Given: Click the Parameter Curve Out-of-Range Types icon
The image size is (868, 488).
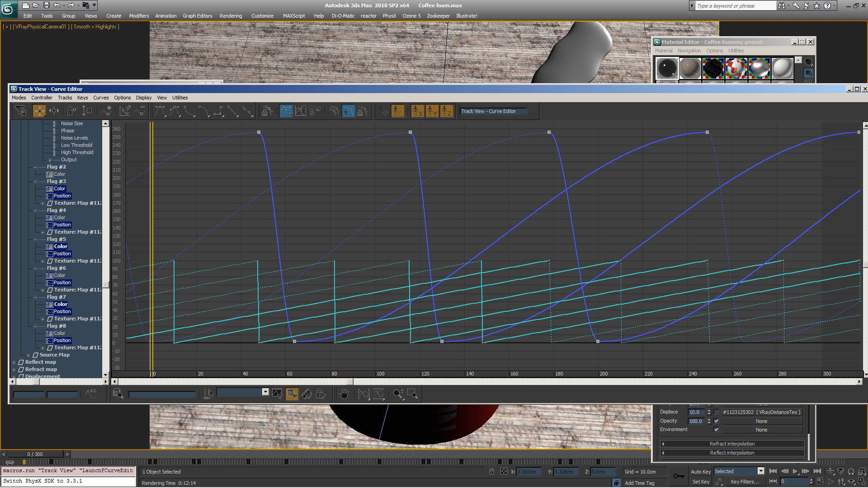Looking at the screenshot, I should point(301,111).
